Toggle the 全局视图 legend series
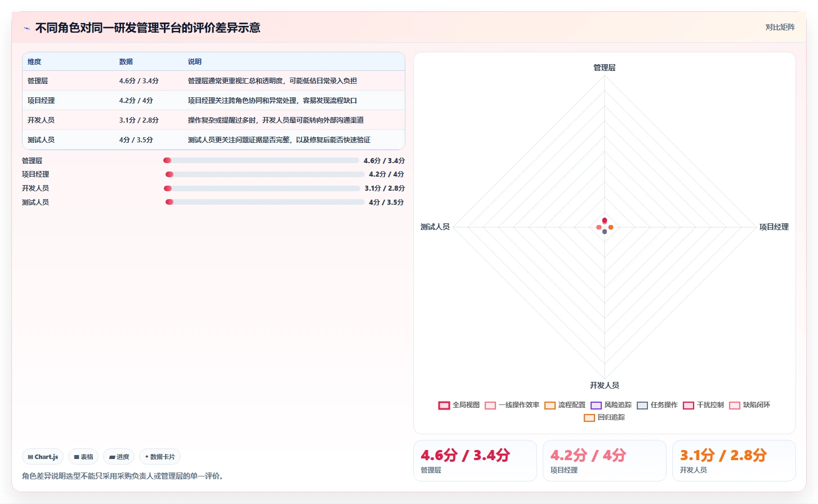The height and width of the screenshot is (504, 818). [459, 405]
